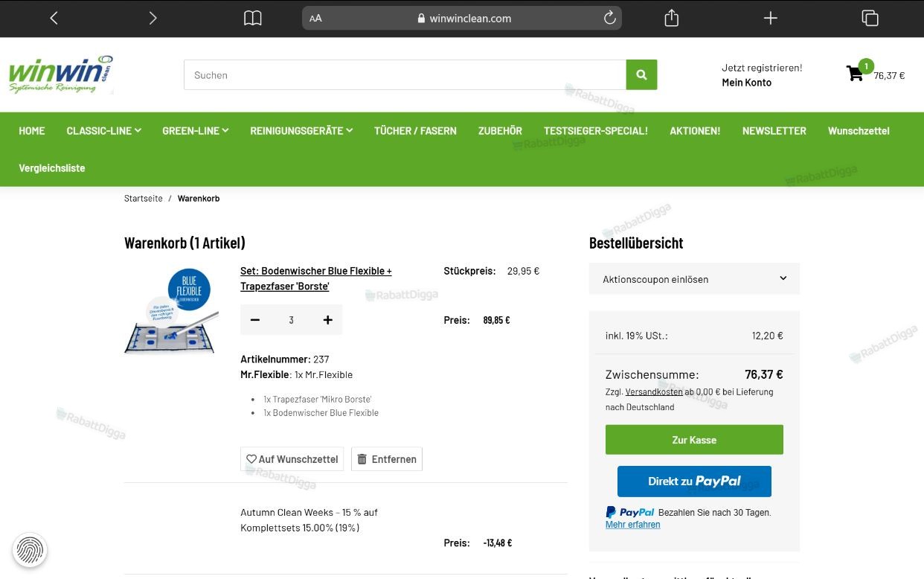924x579 pixels.
Task: Click the Zwischensumme amount 76,37 €
Action: point(764,374)
